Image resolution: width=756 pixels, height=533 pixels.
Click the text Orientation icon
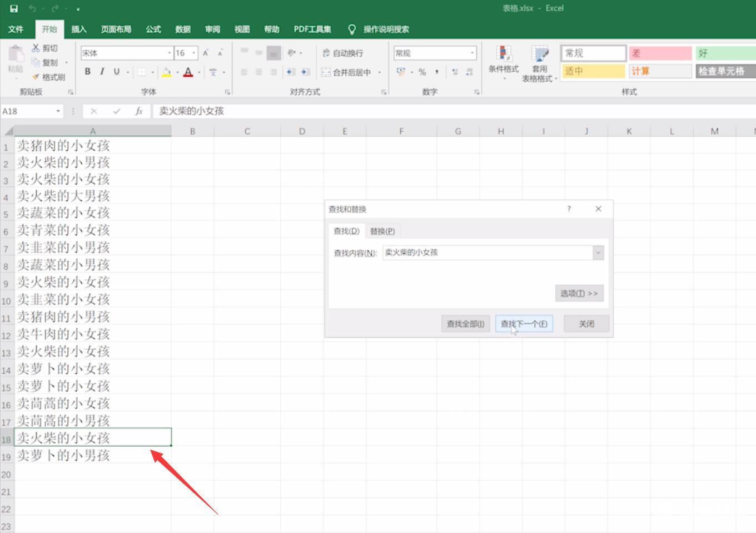pos(291,52)
